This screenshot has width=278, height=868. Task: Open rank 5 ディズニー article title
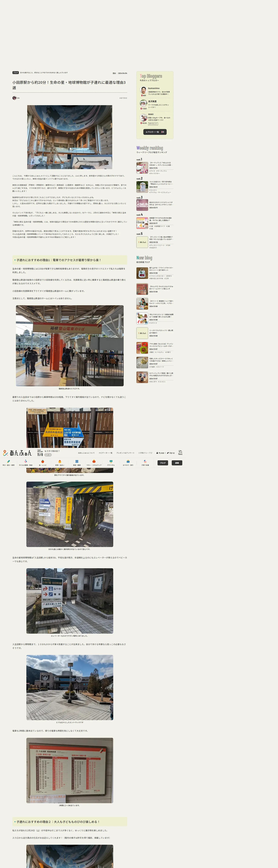(x=161, y=238)
